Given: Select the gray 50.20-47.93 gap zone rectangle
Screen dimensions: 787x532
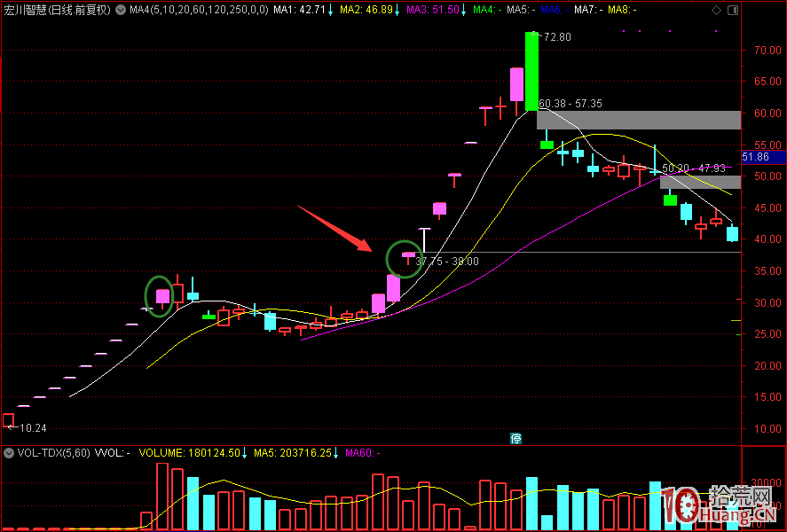Looking at the screenshot, I should tap(701, 182).
